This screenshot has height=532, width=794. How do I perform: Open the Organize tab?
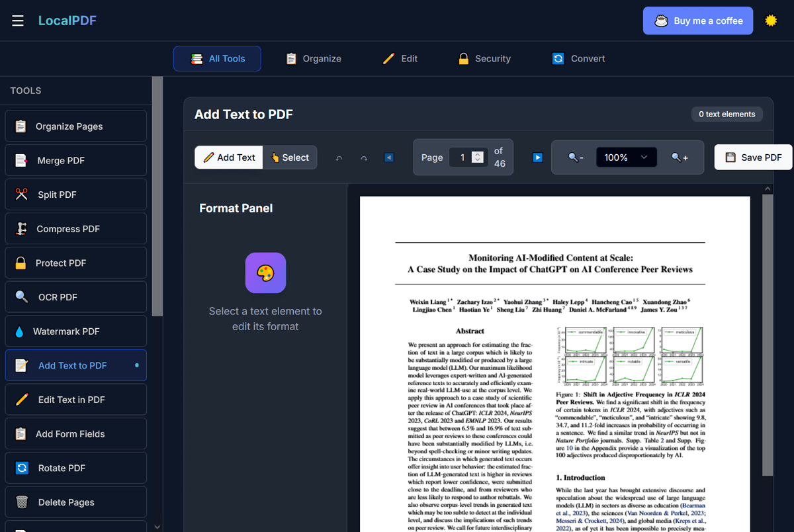pos(314,58)
